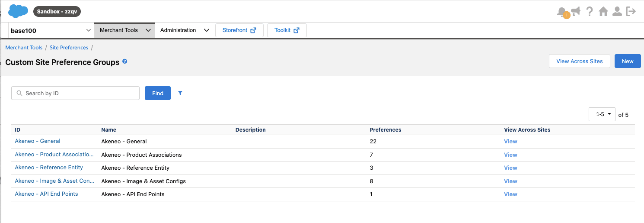
Task: Open Akeneo - Image & Asset Configs ID link
Action: click(54, 181)
